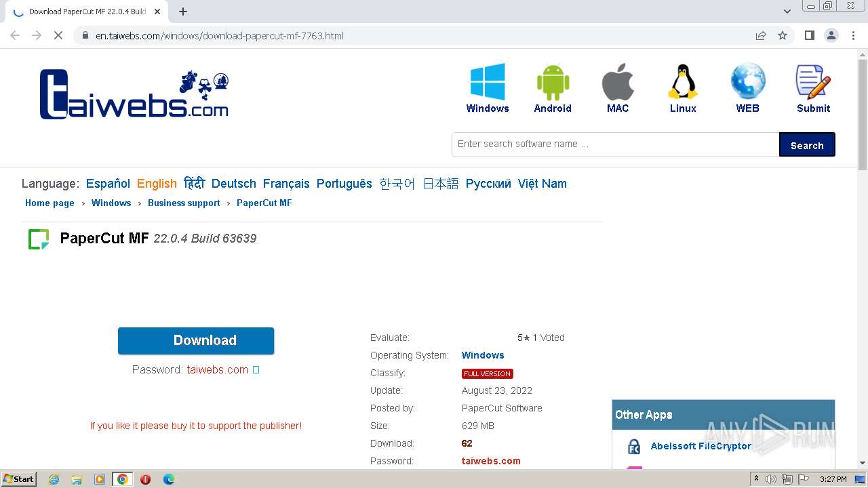Image resolution: width=868 pixels, height=488 pixels.
Task: Click the Abelssoft FileCryptor app icon
Action: [634, 446]
